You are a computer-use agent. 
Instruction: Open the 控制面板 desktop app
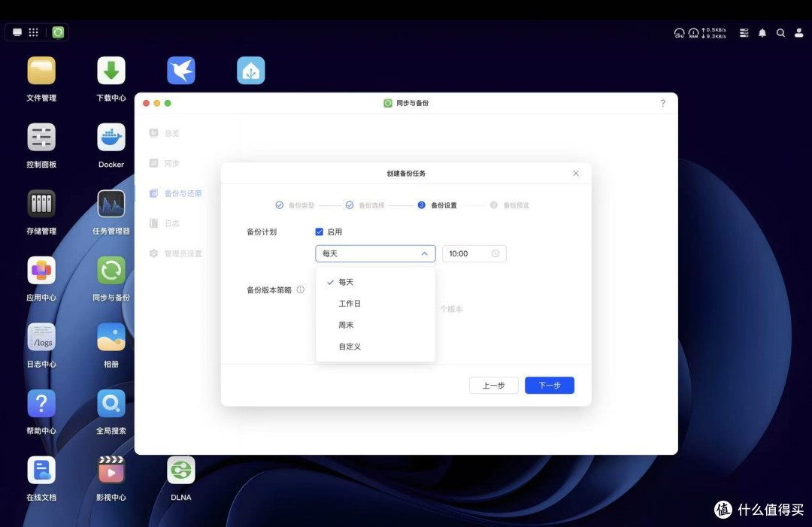click(x=41, y=137)
